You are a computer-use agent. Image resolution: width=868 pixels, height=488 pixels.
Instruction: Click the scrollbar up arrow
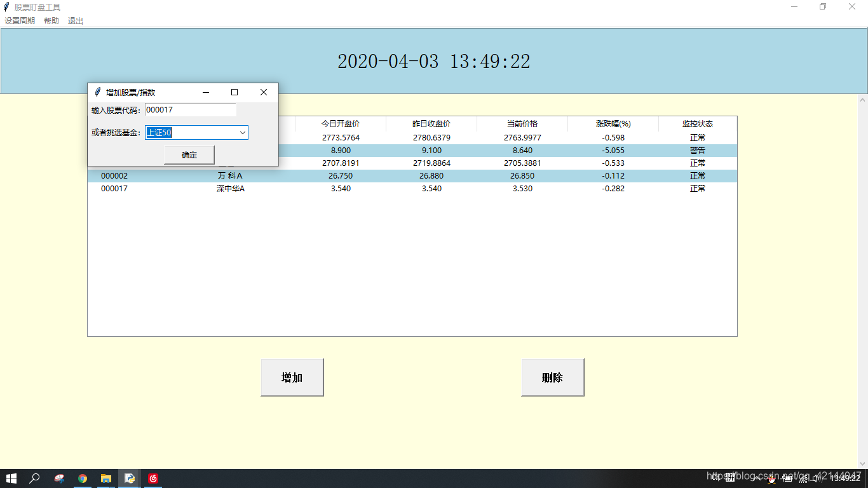click(x=862, y=100)
